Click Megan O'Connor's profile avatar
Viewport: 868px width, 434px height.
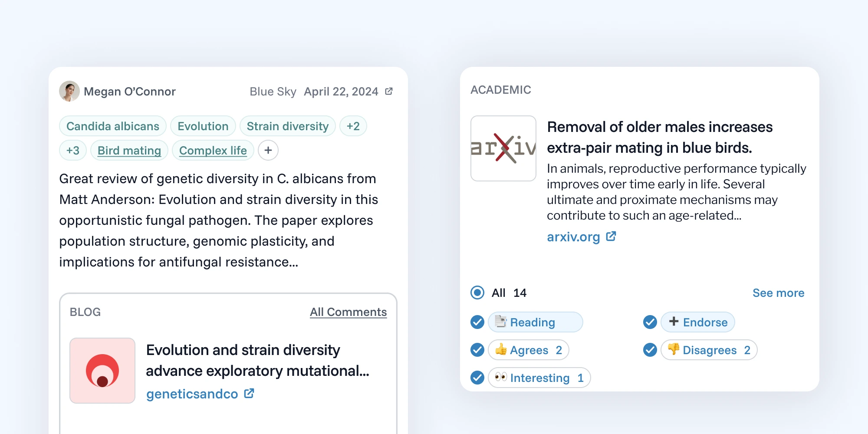point(69,91)
